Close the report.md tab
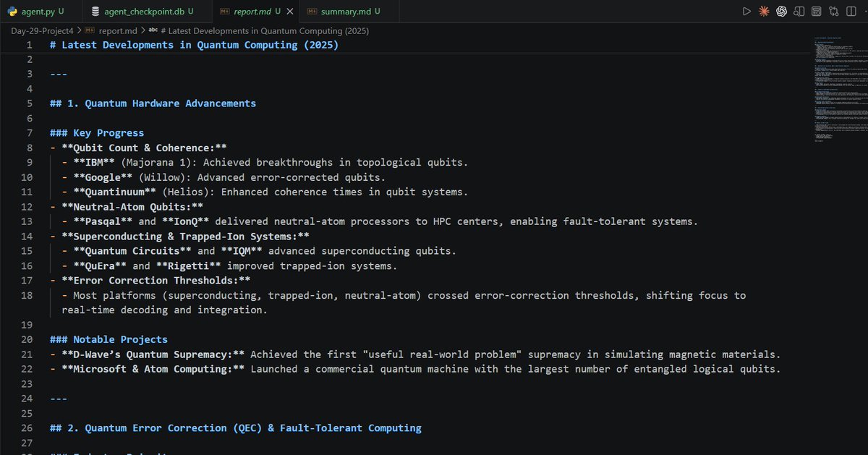The image size is (868, 455). 290,12
